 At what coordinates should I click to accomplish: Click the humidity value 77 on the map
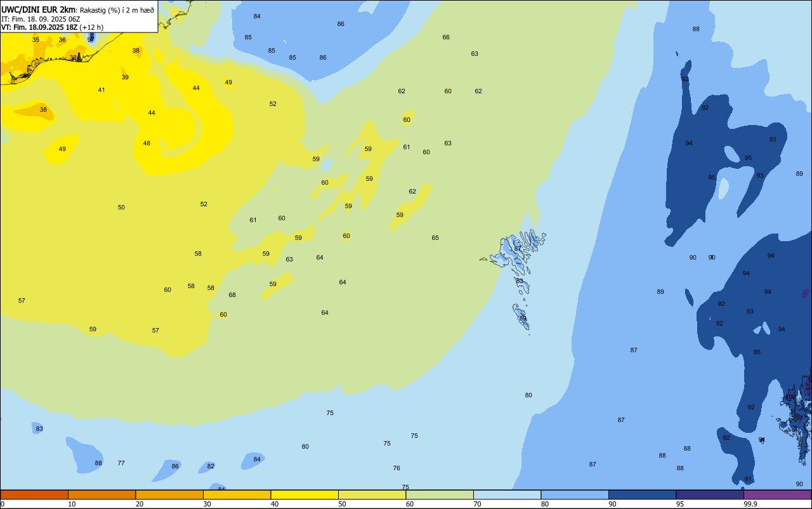click(x=121, y=463)
